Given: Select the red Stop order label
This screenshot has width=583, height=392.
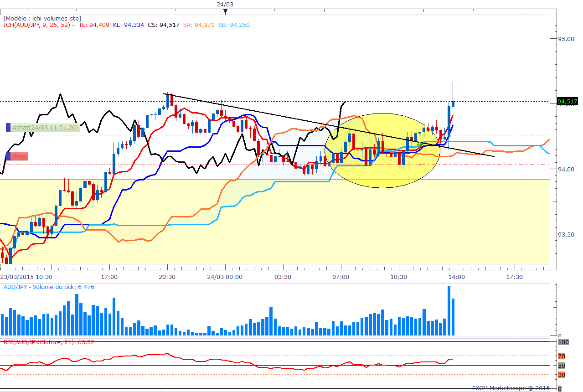Looking at the screenshot, I should coord(20,156).
